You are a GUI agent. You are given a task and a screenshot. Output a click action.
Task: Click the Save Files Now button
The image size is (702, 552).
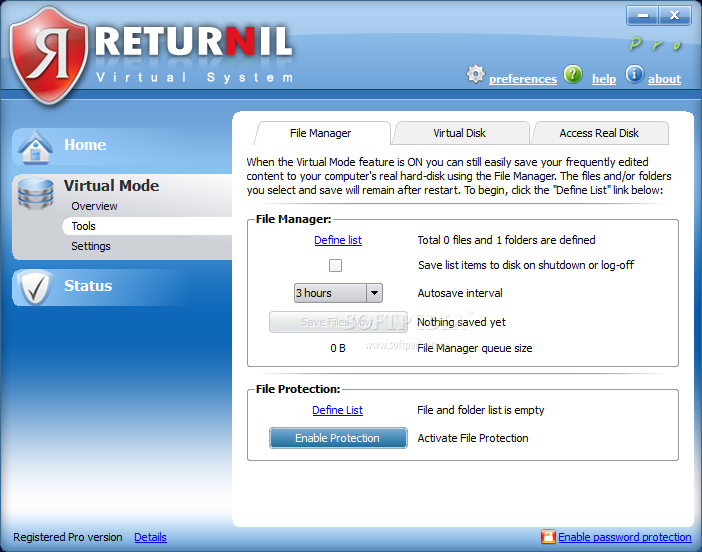[x=338, y=322]
